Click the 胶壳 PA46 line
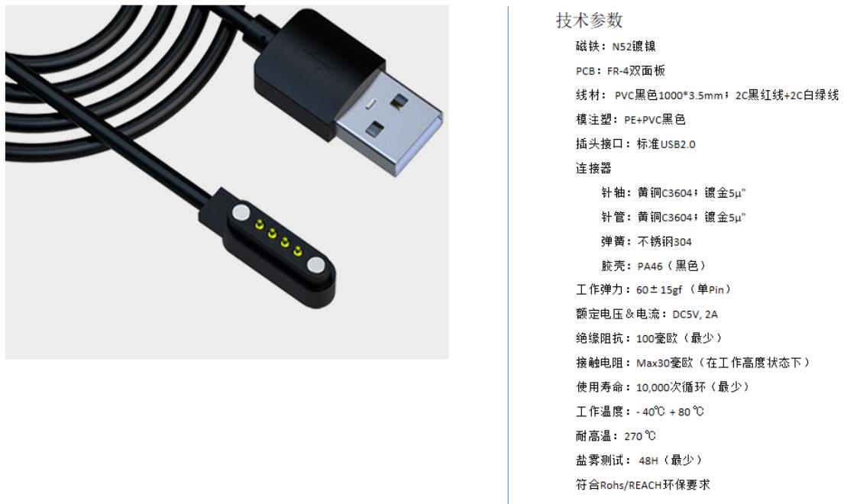Image resolution: width=844 pixels, height=504 pixels. pos(654,266)
